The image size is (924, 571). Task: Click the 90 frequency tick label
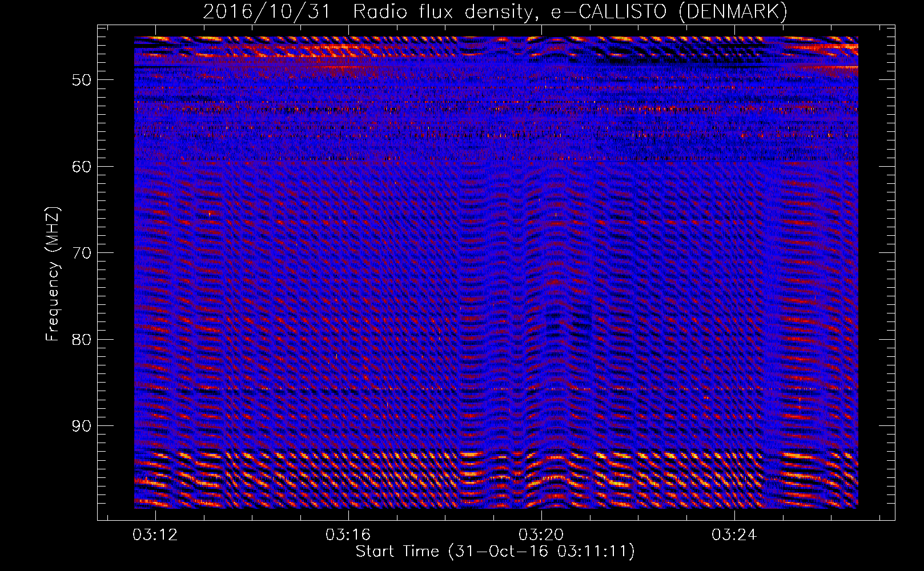(82, 426)
